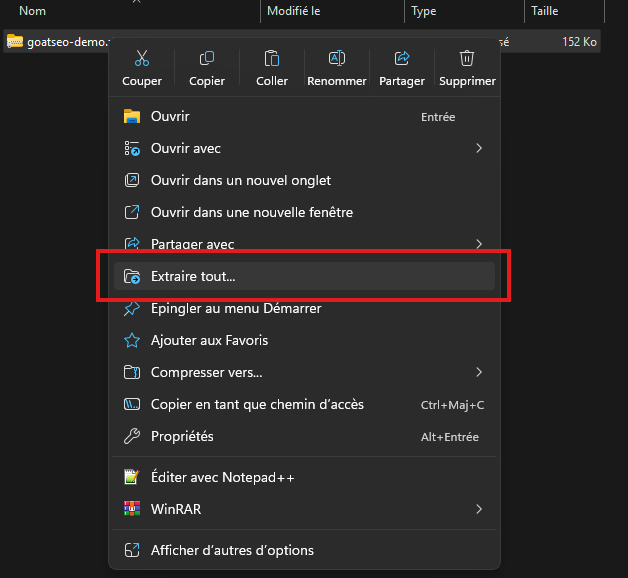
Task: Click Afficher d'autres d'options
Action: [x=232, y=550]
